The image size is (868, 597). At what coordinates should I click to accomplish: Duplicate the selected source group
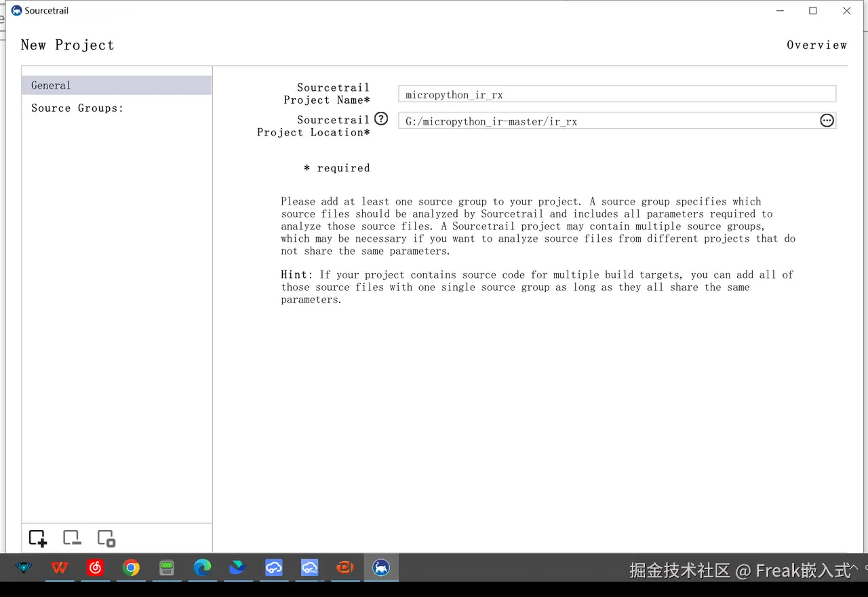(106, 539)
